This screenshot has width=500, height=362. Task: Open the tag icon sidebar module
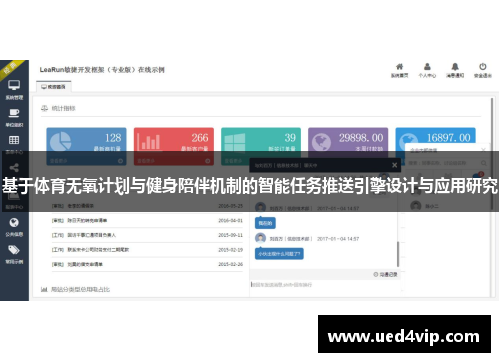[14, 250]
